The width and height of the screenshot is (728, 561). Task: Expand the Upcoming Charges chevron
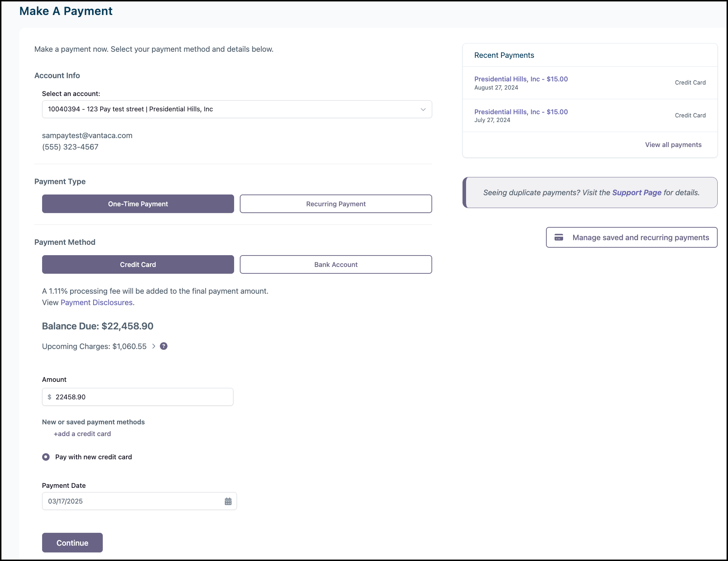(x=154, y=346)
